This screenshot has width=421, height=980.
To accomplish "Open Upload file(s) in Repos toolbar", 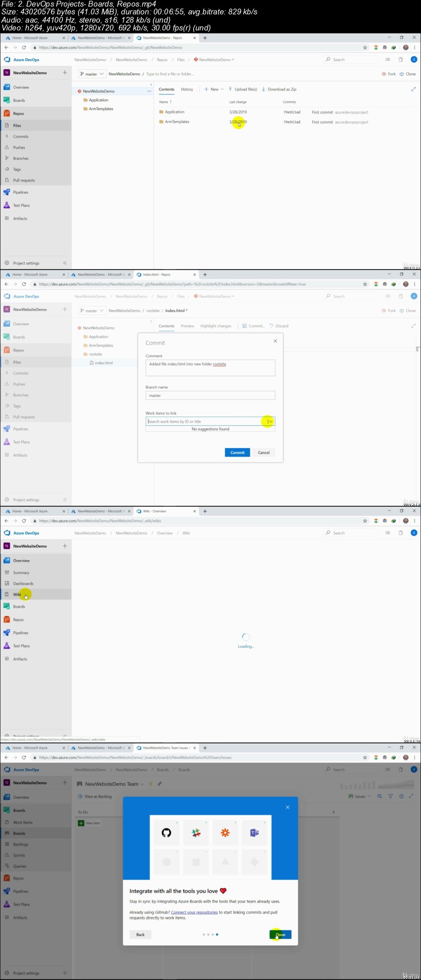I will tap(243, 89).
